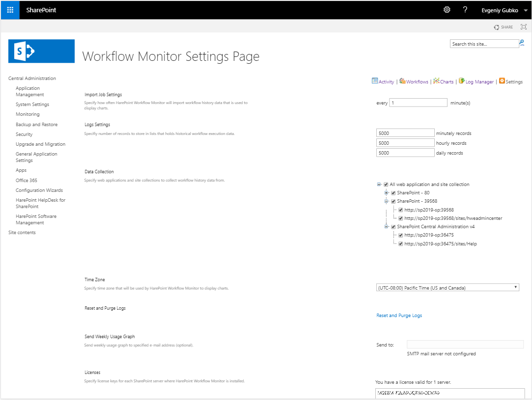This screenshot has height=400, width=532.
Task: Click the search magnifier icon
Action: coord(522,43)
